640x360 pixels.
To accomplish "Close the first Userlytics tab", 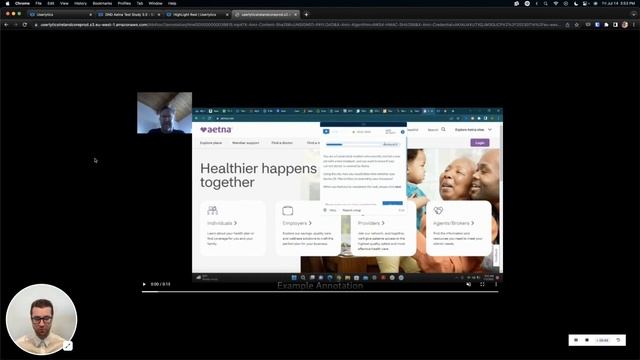I will pyautogui.click(x=90, y=14).
